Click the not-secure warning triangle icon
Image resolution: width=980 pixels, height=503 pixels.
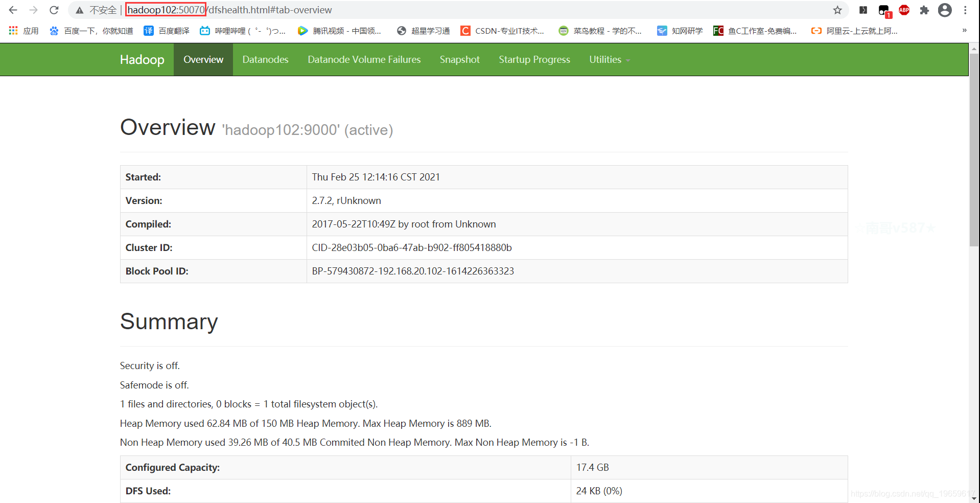pos(80,10)
